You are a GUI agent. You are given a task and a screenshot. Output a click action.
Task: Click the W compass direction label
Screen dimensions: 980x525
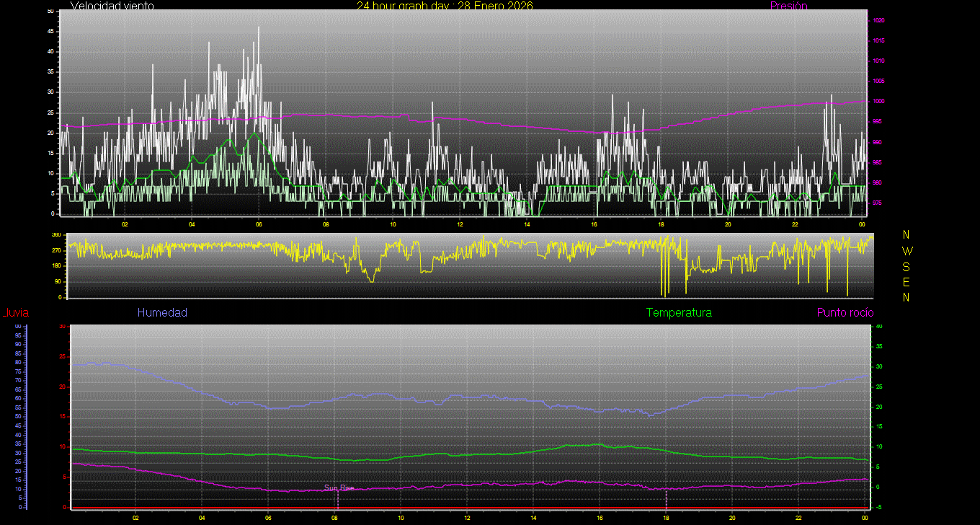(x=906, y=251)
